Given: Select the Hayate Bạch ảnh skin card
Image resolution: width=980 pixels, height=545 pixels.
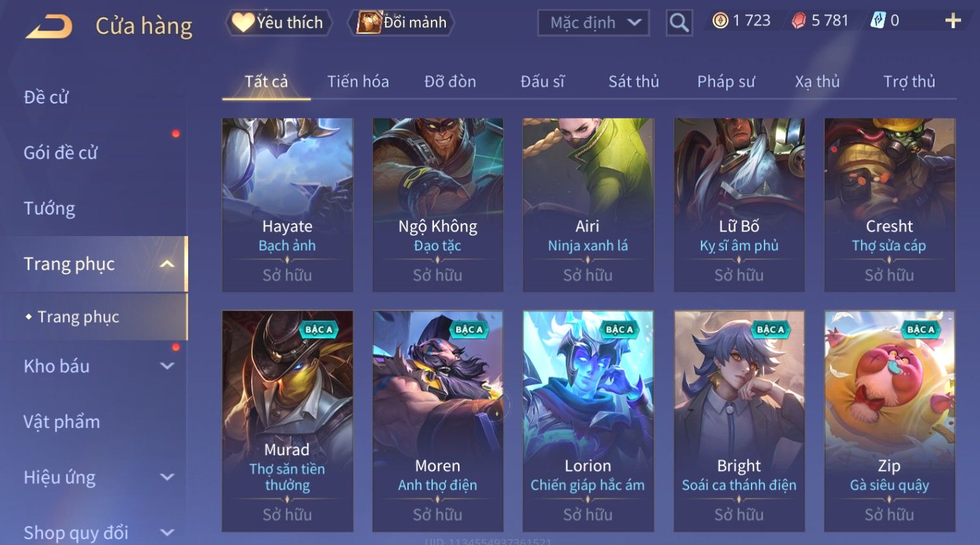Looking at the screenshot, I should 287,205.
